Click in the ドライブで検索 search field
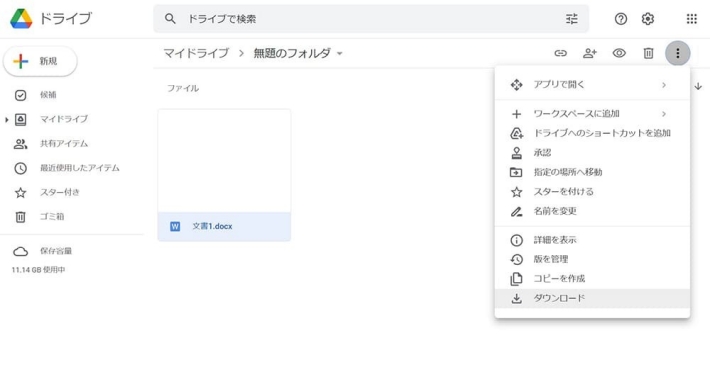710x372 pixels. coord(371,19)
